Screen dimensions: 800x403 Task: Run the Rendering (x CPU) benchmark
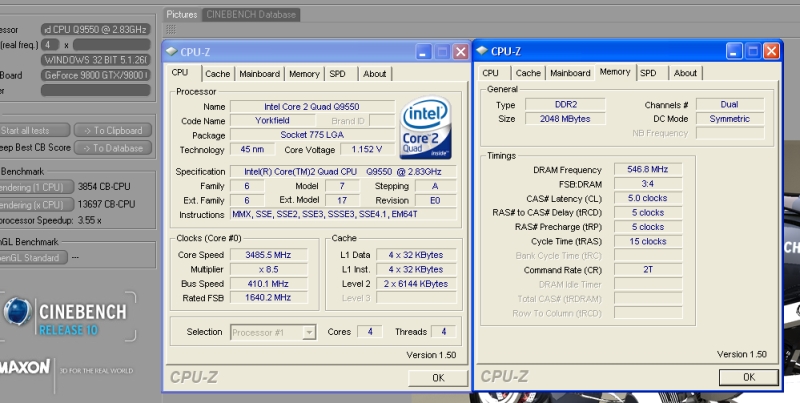[36, 205]
